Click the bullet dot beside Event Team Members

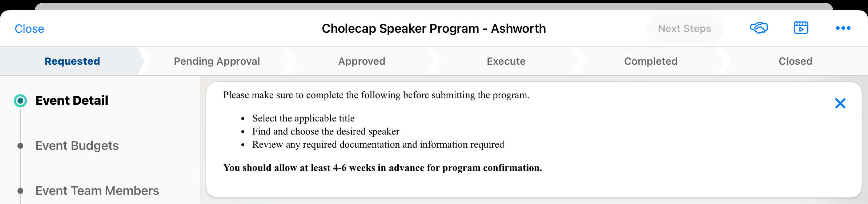click(x=20, y=191)
